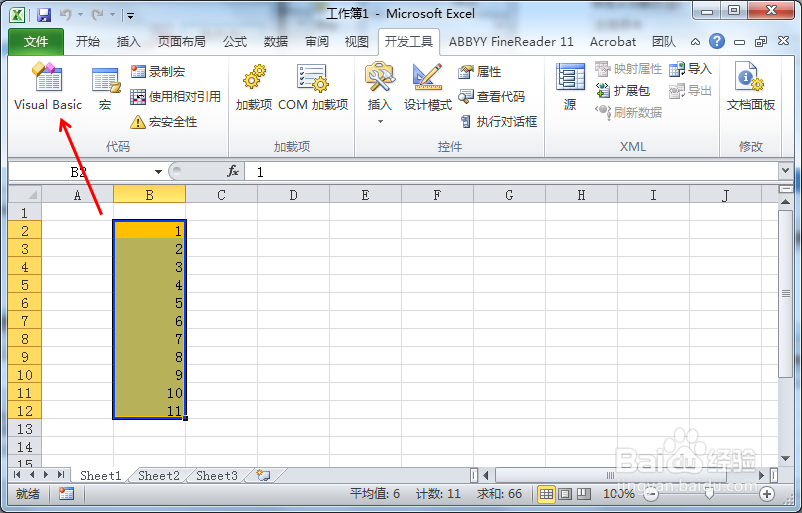Switch to the Formulas (公式) tab
802x513 pixels.
tap(235, 41)
